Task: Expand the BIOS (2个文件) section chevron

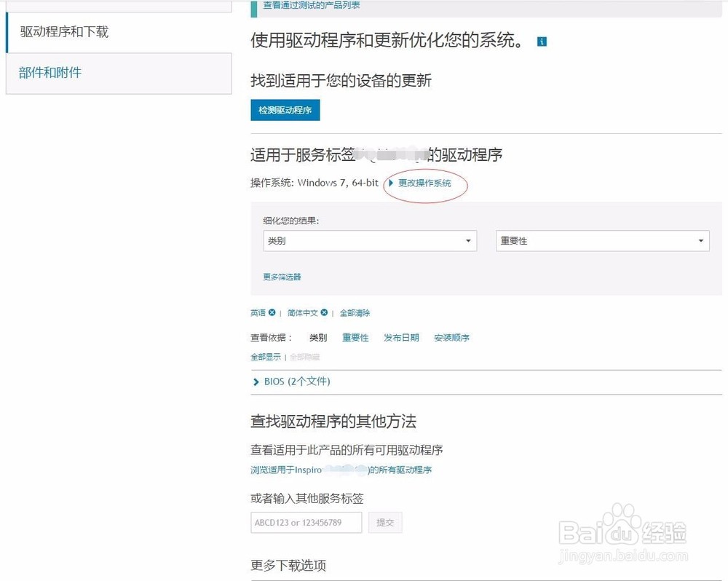Action: tap(257, 382)
